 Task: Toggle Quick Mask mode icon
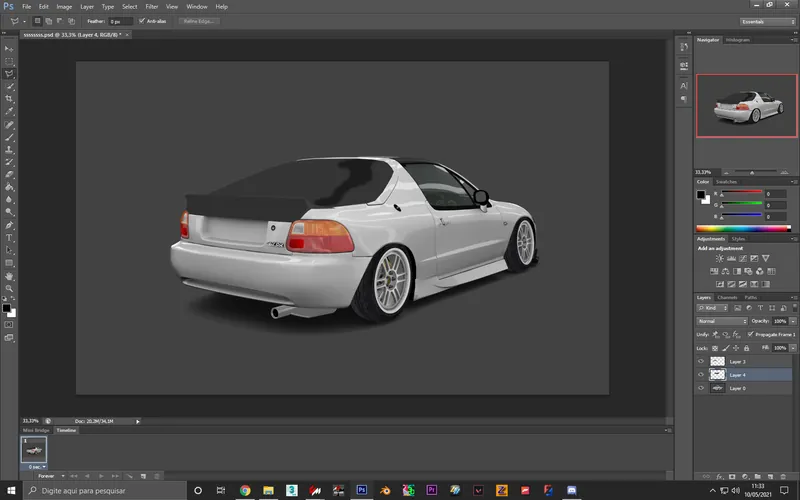point(9,324)
